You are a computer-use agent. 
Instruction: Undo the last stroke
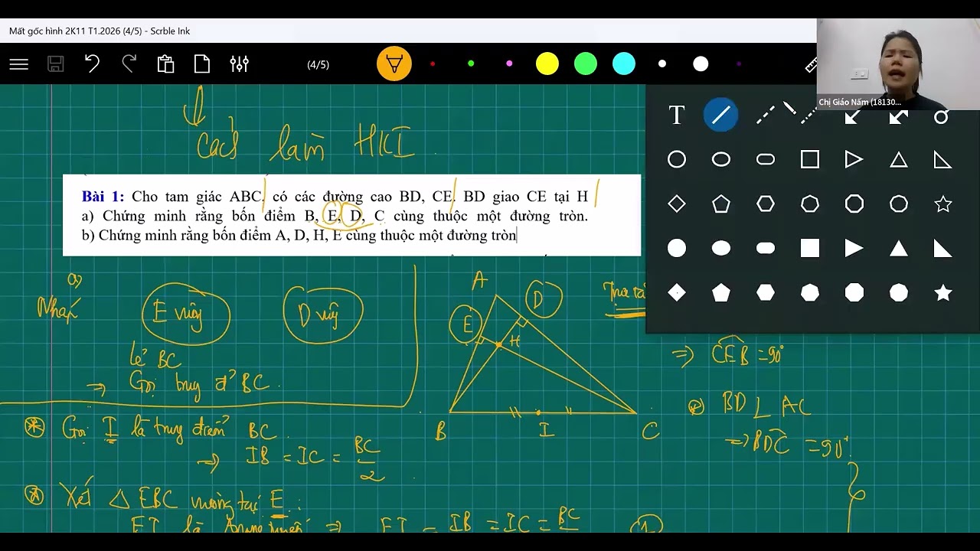pyautogui.click(x=92, y=64)
